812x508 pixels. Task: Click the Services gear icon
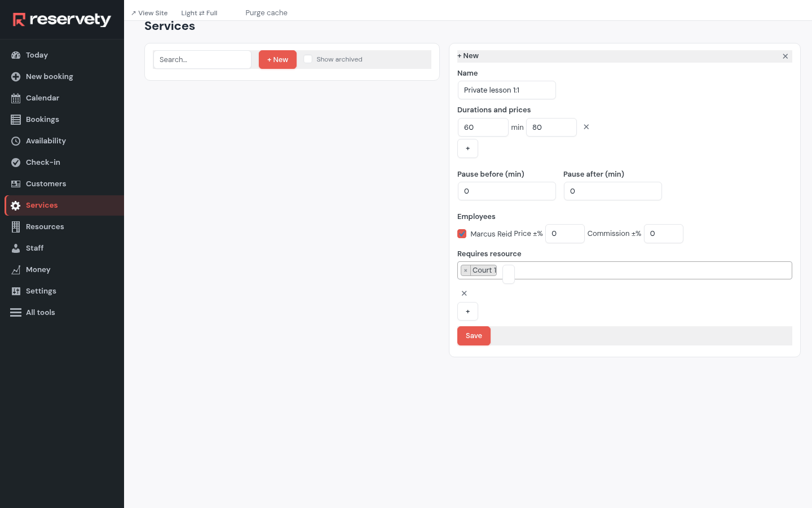click(x=16, y=205)
